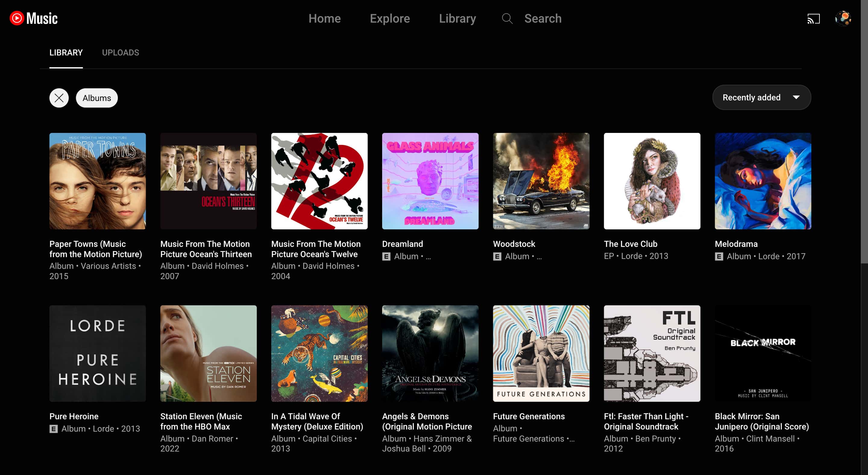Click the explicit badge on Melodrama

(x=719, y=256)
